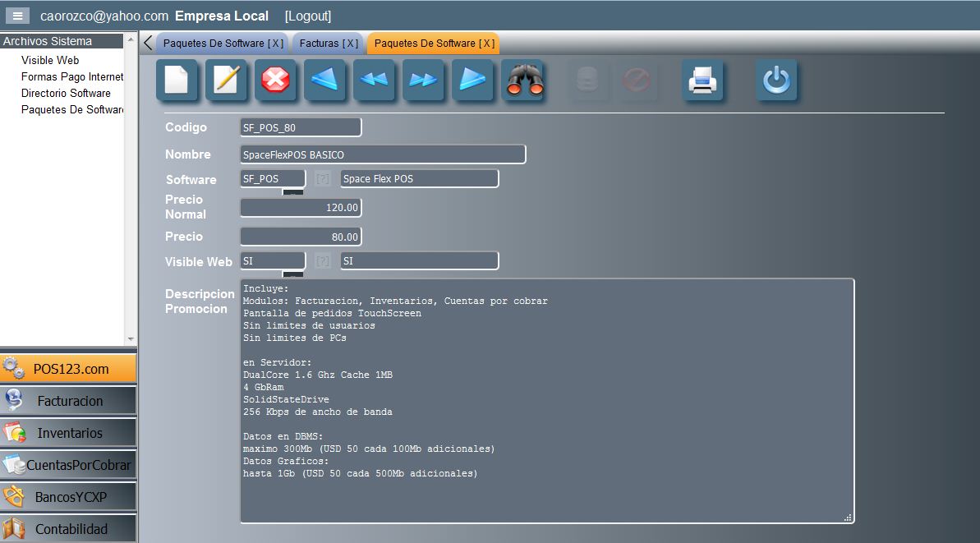Image resolution: width=980 pixels, height=543 pixels.
Task: Switch to the Facturas tab
Action: click(328, 43)
